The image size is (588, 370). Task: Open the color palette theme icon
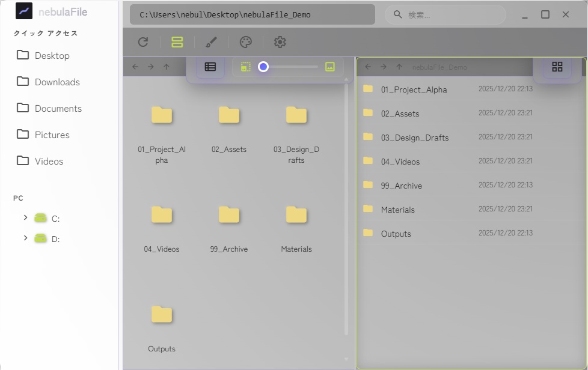[246, 42]
